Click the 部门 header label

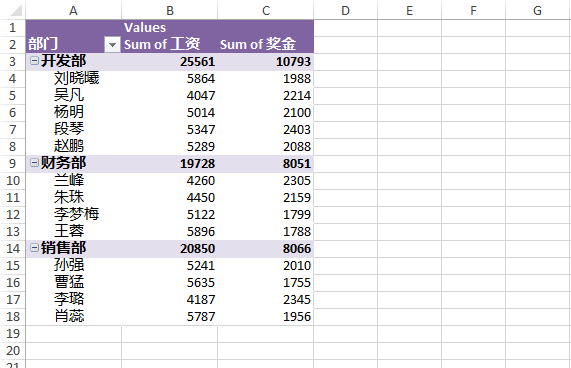(x=43, y=44)
